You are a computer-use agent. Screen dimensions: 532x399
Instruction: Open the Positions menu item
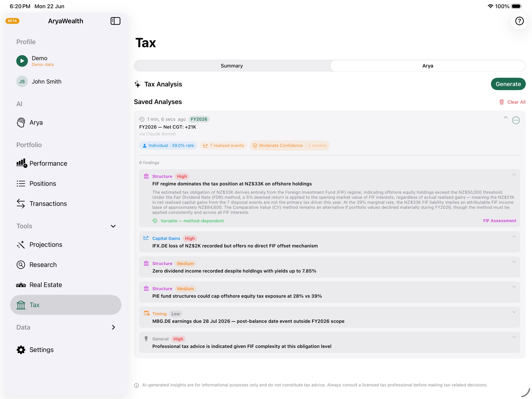[66, 184]
